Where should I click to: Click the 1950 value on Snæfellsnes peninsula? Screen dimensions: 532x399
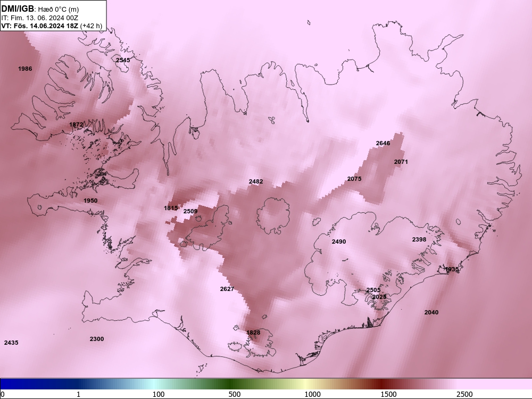coord(90,201)
